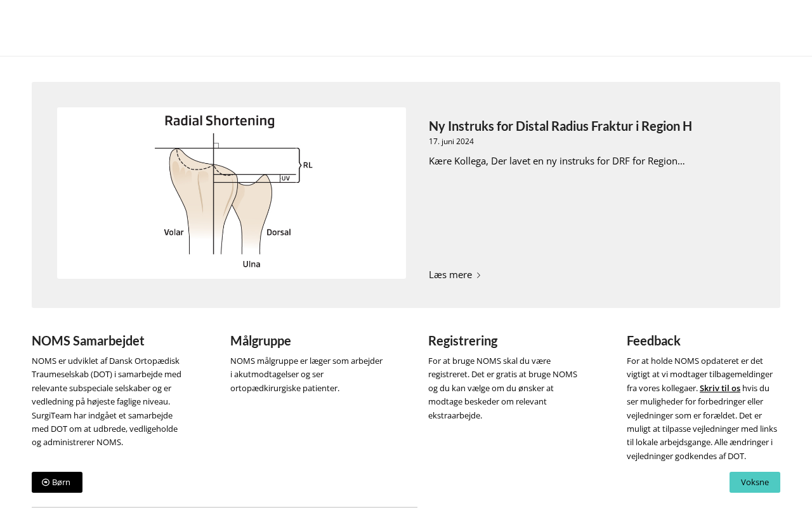Click the arrow icon inside the Børn button
Viewport: 812px width, 508px height.
click(46, 483)
